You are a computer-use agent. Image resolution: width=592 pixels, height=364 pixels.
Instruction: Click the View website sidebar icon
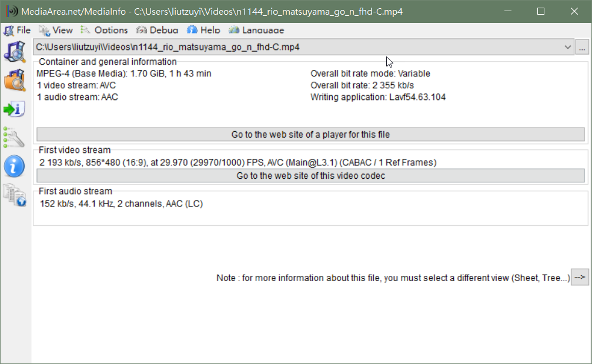(15, 195)
